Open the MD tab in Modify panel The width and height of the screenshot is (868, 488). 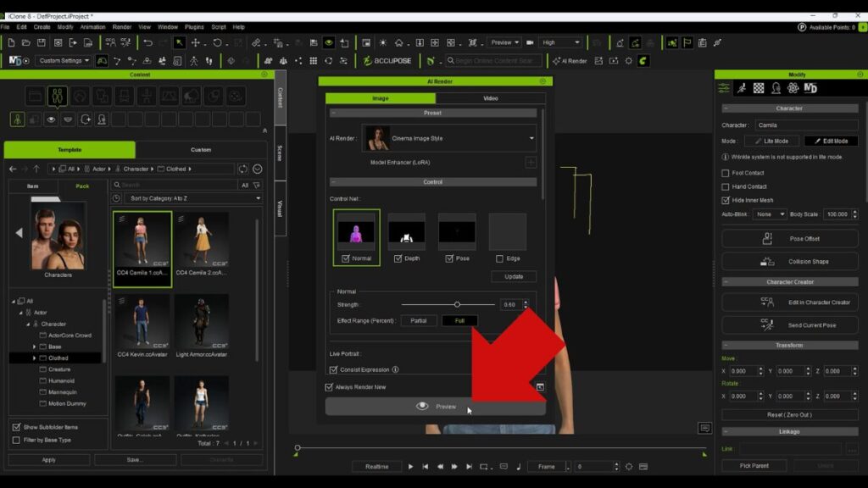pyautogui.click(x=810, y=88)
